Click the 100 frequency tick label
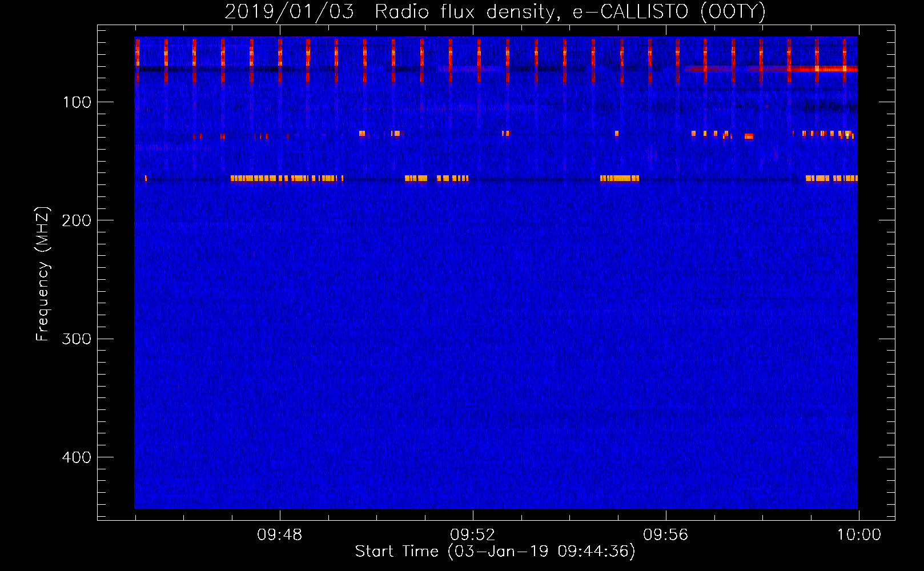 [77, 102]
